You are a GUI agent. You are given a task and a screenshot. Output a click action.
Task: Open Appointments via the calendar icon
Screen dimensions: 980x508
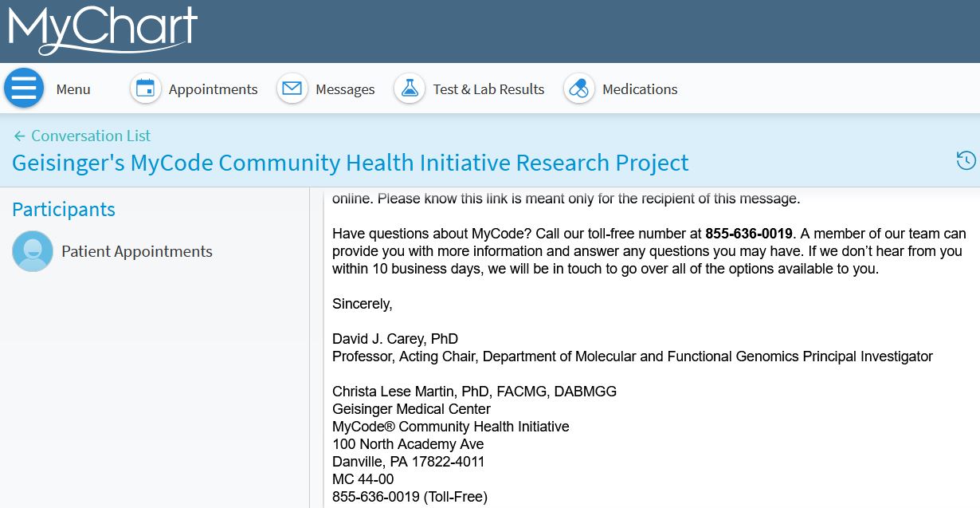[145, 89]
